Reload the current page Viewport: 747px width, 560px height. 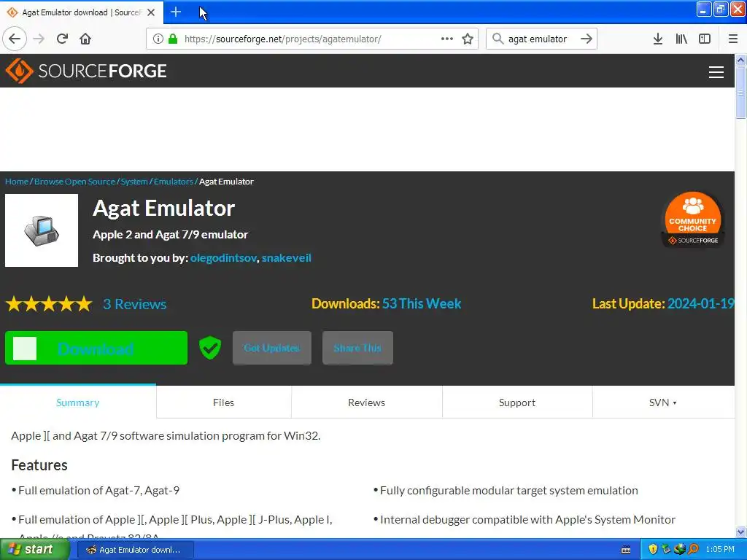coord(62,39)
